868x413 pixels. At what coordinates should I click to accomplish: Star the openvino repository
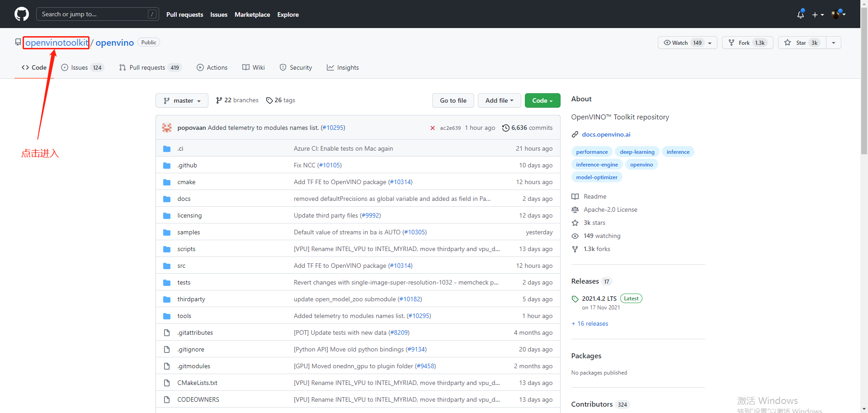point(802,43)
